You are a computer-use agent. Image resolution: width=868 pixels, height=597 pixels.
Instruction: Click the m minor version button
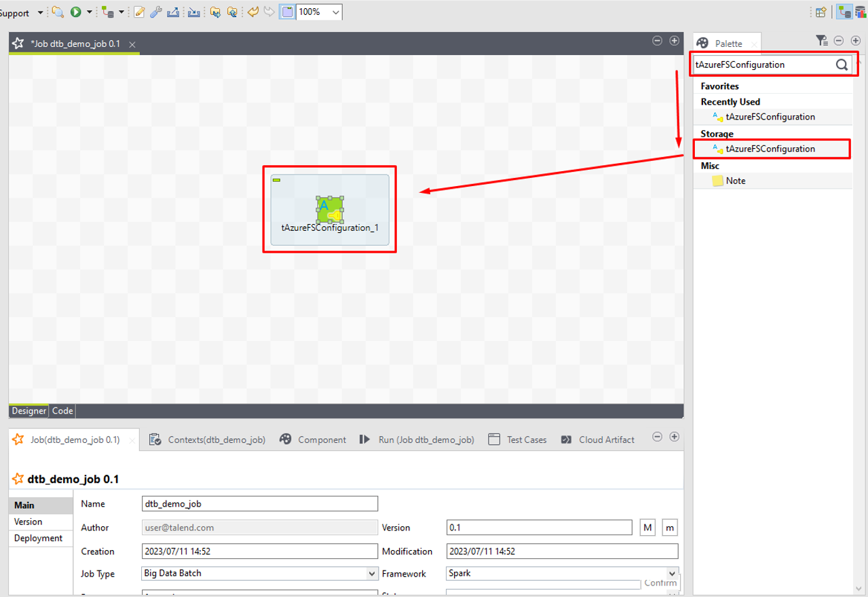click(x=670, y=528)
